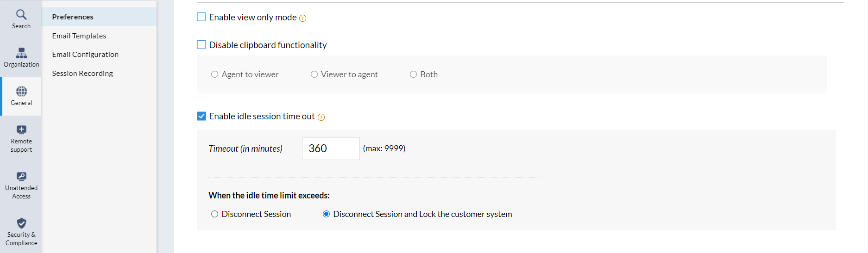Image resolution: width=868 pixels, height=253 pixels.
Task: Select the Agent to viewer option
Action: click(x=215, y=74)
